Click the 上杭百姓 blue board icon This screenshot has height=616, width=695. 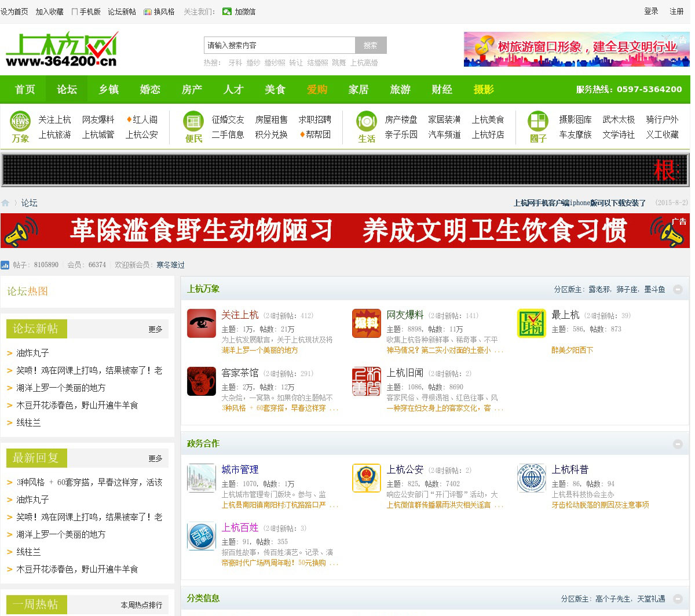202,536
